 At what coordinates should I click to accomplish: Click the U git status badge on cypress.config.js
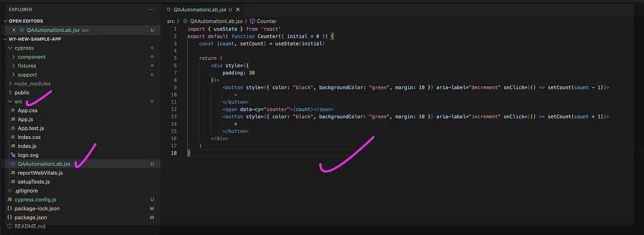click(152, 200)
